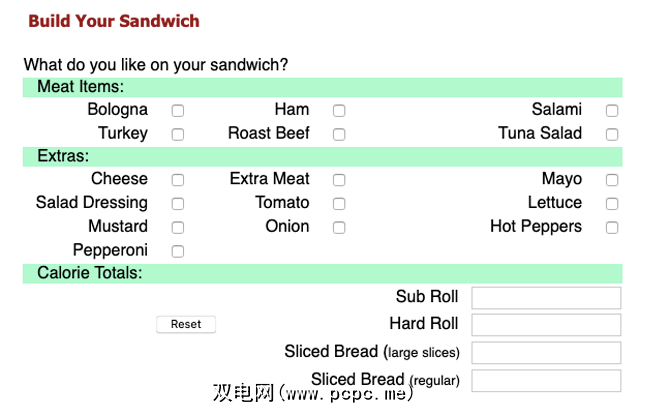
Task: Tick the Ham checkbox
Action: tap(339, 111)
